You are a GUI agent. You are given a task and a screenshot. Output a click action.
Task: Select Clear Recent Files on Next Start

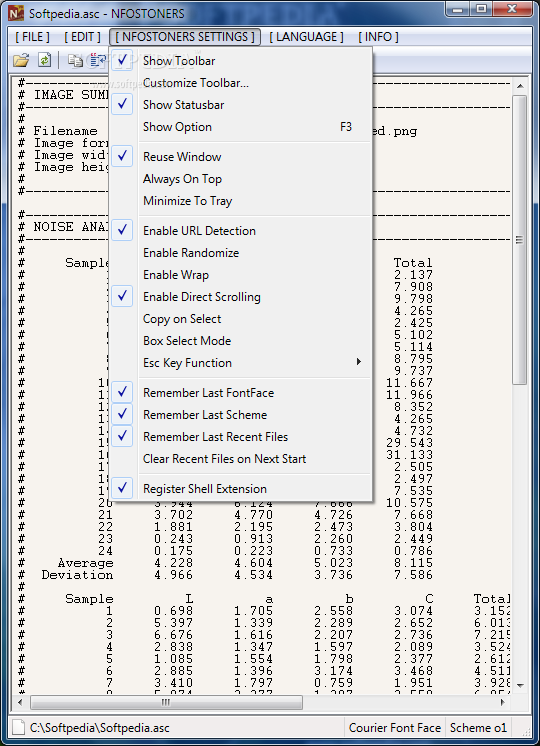click(x=241, y=459)
